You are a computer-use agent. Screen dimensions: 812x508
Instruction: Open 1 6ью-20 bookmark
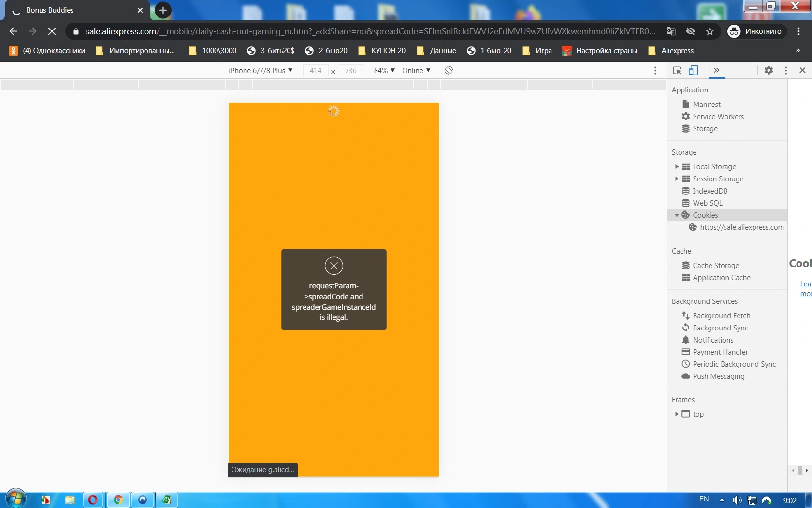click(x=489, y=51)
